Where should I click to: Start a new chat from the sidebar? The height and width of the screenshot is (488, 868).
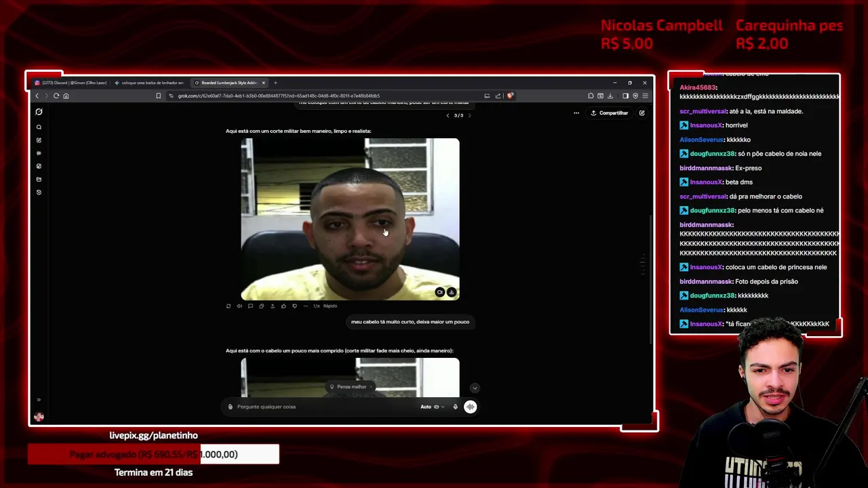[x=39, y=140]
